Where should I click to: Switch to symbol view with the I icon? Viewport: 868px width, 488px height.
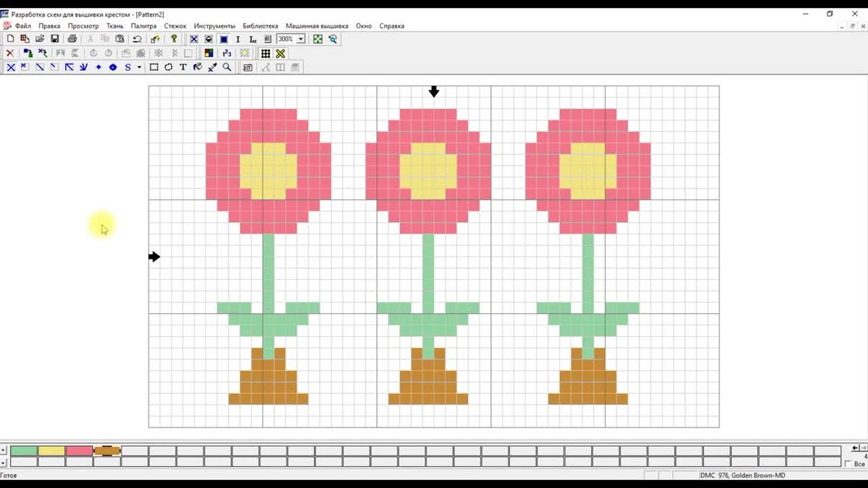tap(238, 39)
